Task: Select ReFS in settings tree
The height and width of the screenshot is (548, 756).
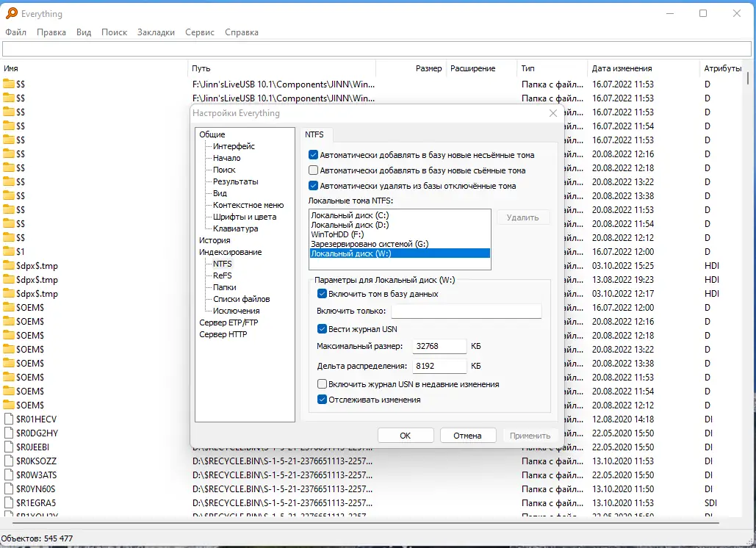Action: (223, 275)
